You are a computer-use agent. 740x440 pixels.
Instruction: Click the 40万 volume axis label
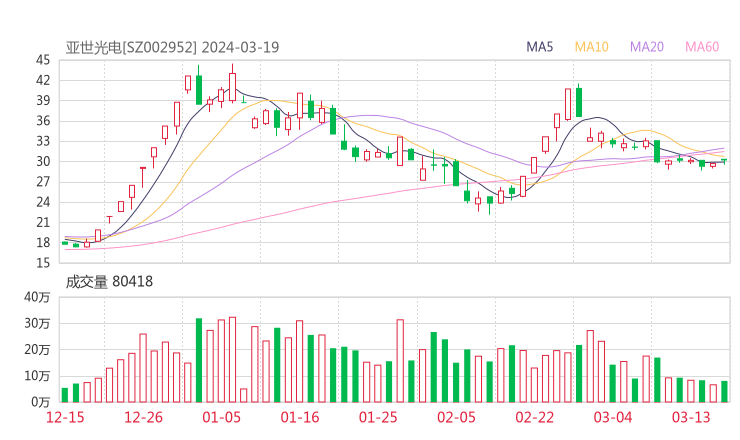point(37,297)
